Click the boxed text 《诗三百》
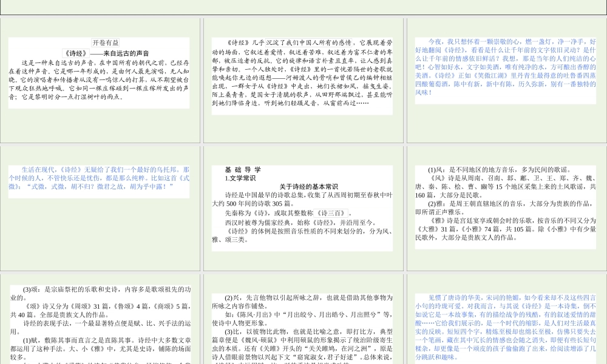The image size is (607, 364). 331,213
